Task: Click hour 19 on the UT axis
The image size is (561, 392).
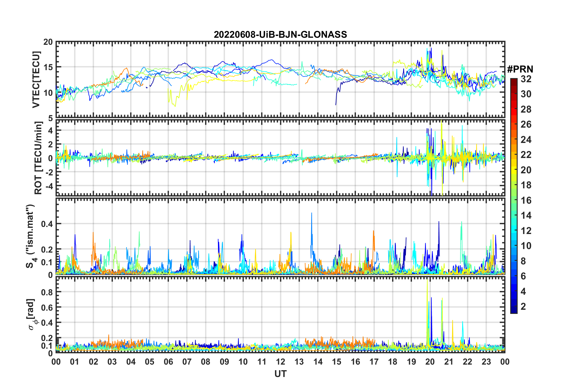Action: point(411,362)
